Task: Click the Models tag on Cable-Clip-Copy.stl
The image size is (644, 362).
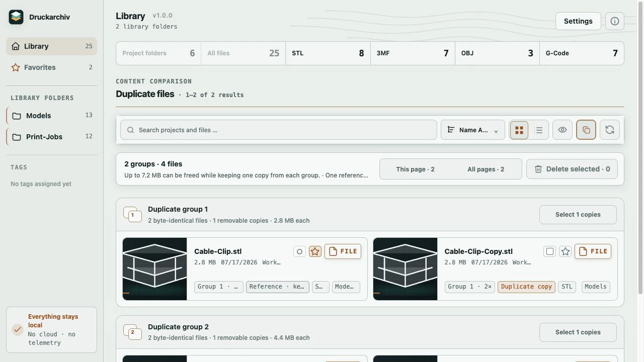Action: click(x=596, y=287)
